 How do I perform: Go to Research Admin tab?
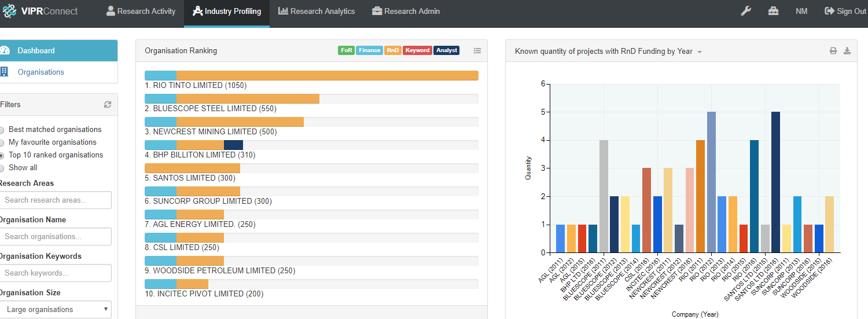pyautogui.click(x=406, y=12)
